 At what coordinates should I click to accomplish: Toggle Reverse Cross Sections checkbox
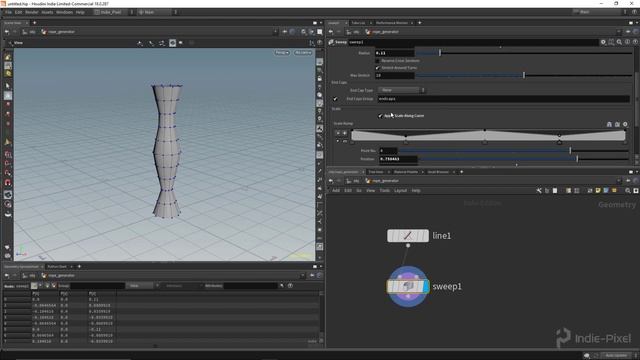pos(378,60)
